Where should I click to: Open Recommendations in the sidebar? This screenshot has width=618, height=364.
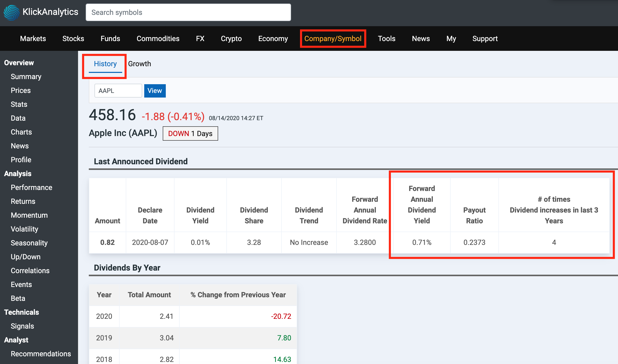(41, 354)
